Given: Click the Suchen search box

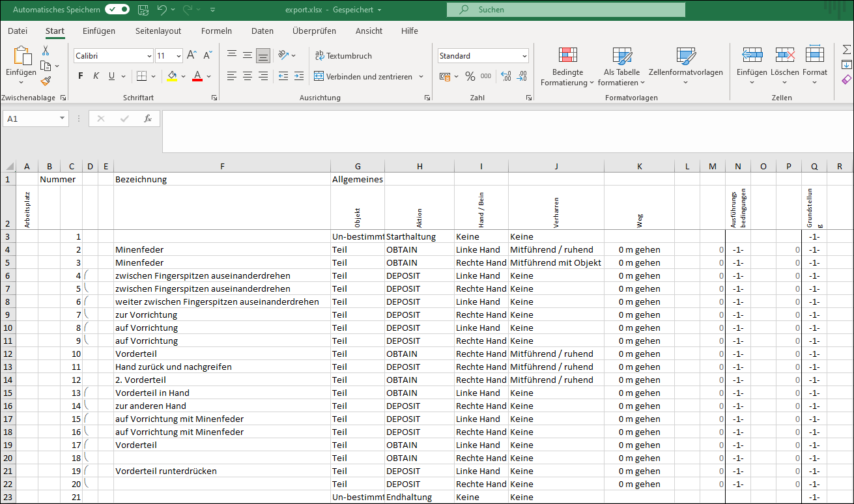Looking at the screenshot, I should (566, 10).
